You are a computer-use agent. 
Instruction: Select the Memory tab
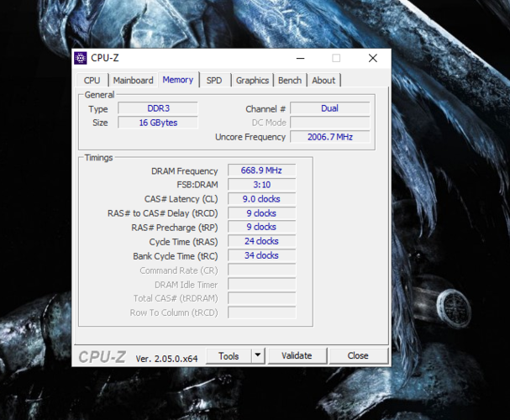(178, 80)
